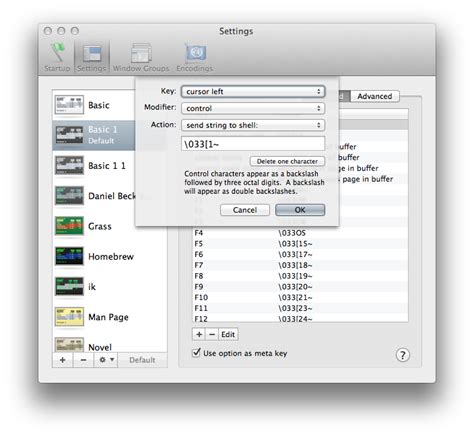Select the F9 key mapping row
Image resolution: width=474 pixels, height=436 pixels.
(300, 287)
